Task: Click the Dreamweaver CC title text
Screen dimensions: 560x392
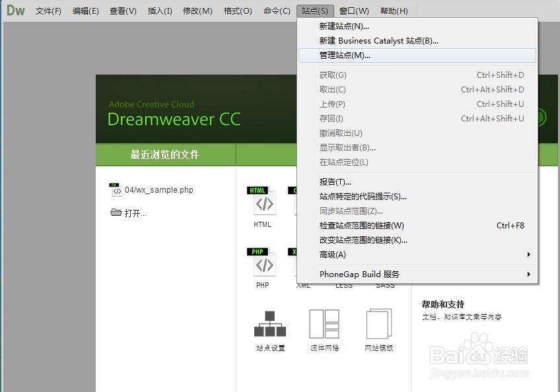Action: pos(174,119)
